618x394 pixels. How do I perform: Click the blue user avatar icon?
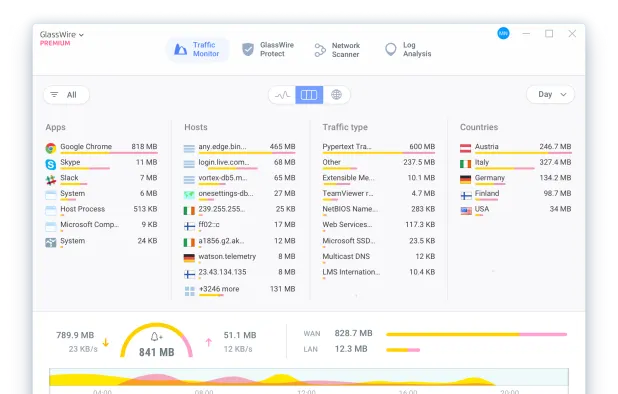[503, 33]
